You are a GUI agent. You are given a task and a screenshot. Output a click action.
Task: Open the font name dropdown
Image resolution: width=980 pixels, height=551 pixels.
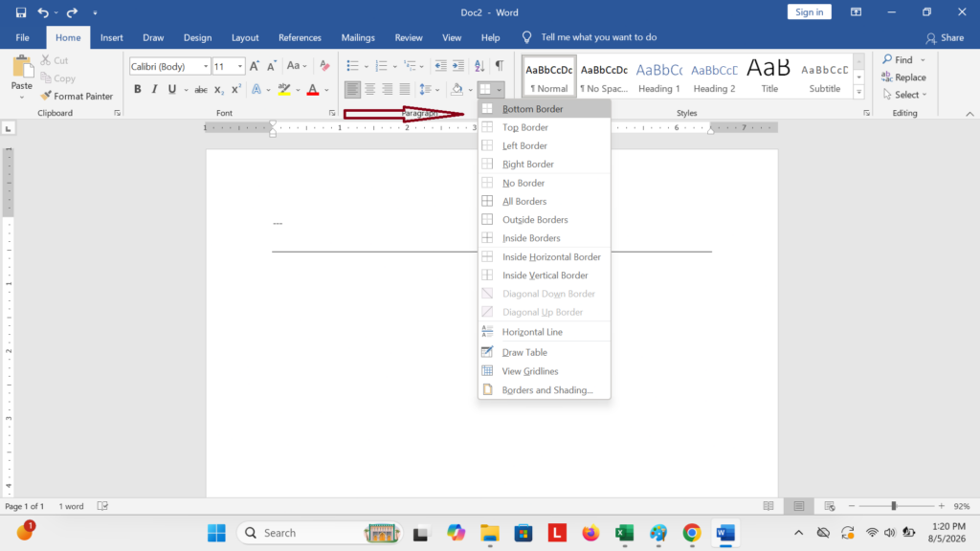coord(206,66)
